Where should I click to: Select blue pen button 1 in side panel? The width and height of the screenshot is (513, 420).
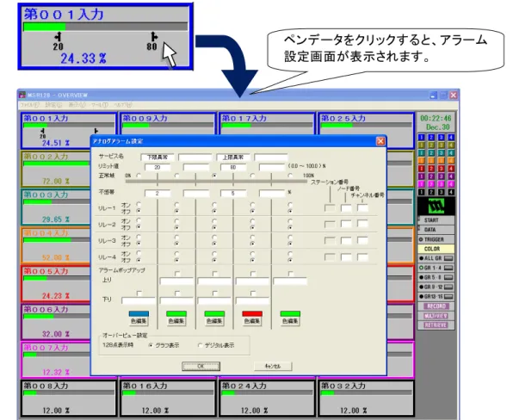click(x=422, y=138)
